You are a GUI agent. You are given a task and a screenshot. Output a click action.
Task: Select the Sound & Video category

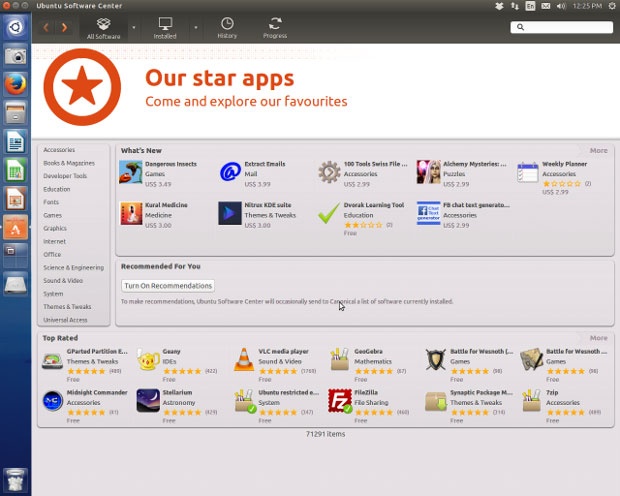point(63,280)
